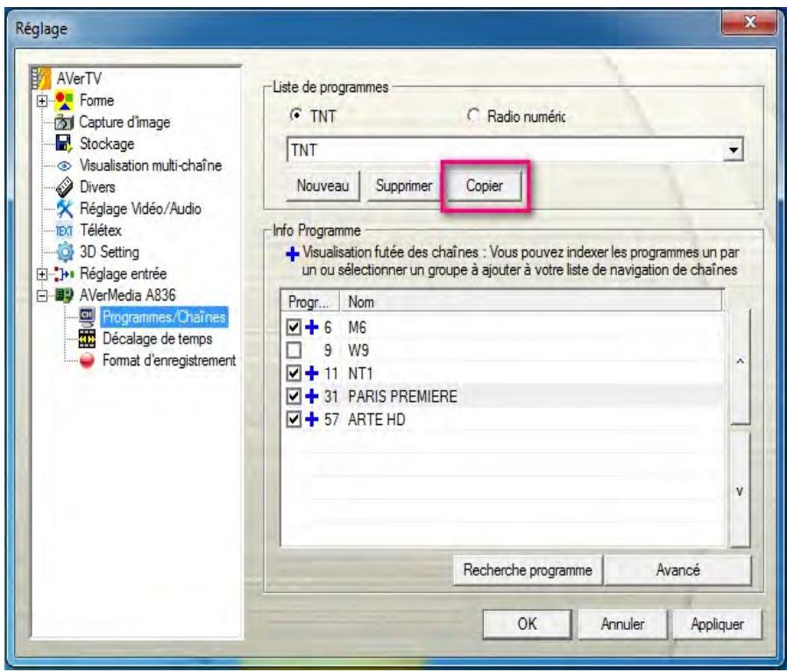Collapse the AVerMedia A836 tree node

pos(42,295)
